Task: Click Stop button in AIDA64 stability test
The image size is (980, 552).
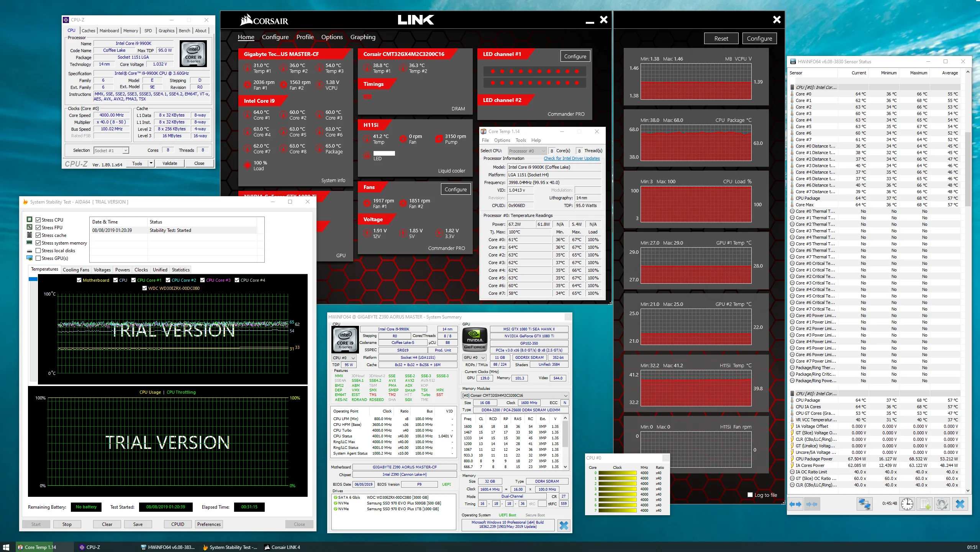Action: pos(67,524)
